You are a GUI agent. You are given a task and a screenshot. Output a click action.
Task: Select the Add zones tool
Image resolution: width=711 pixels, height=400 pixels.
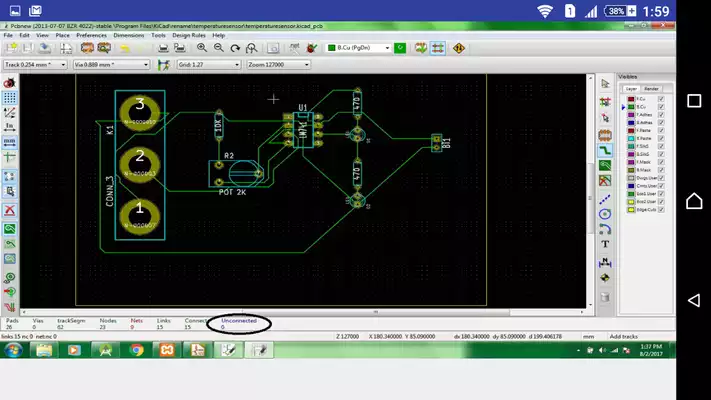tap(605, 166)
